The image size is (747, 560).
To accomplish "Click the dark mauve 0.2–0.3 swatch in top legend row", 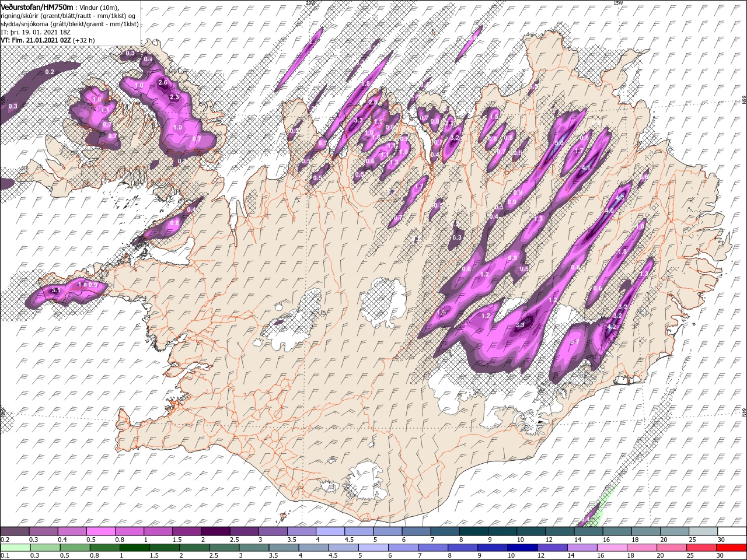I will point(15,531).
